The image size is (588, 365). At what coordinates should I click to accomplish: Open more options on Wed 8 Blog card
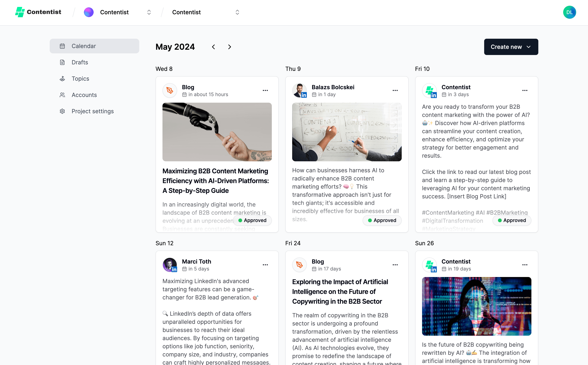(265, 90)
